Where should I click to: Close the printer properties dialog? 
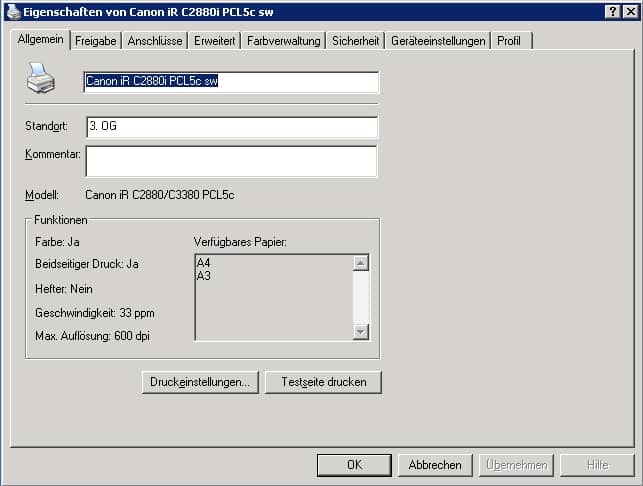click(630, 11)
